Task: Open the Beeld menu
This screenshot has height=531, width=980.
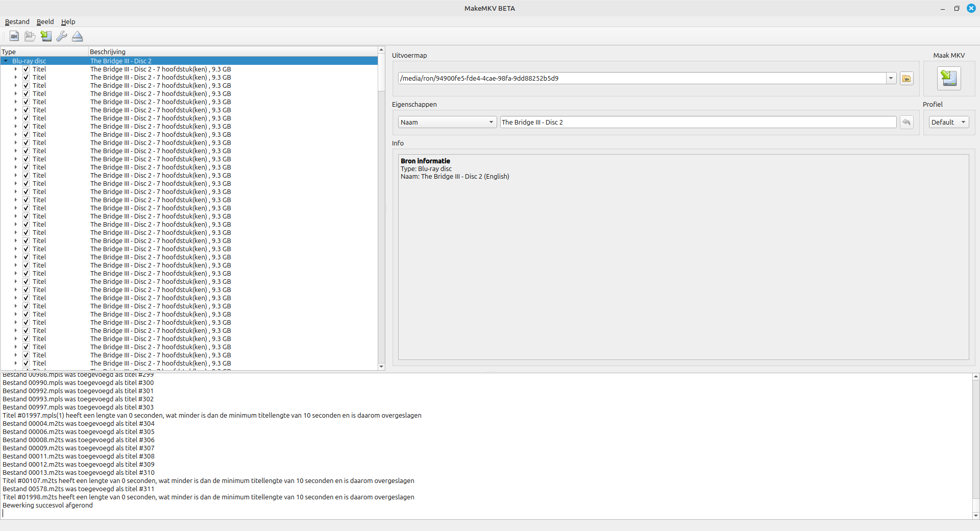Action: click(x=45, y=22)
